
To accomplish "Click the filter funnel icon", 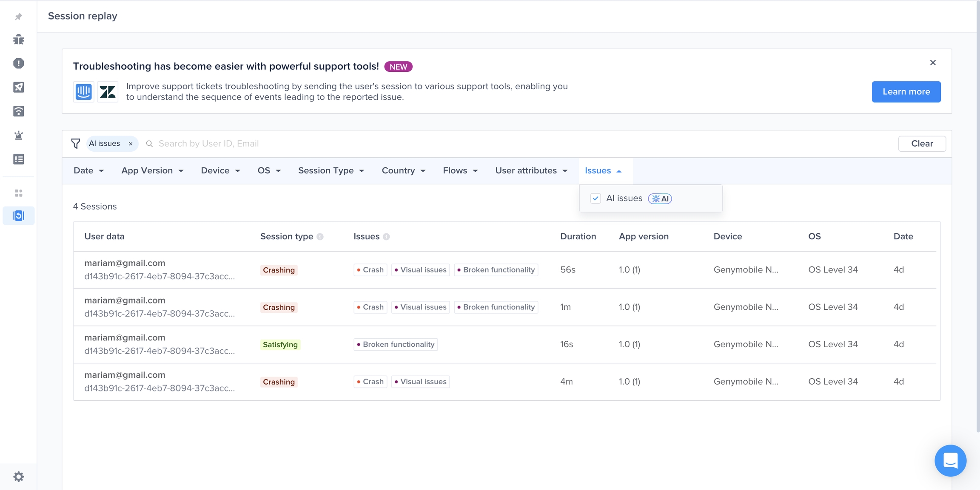I will coord(76,144).
